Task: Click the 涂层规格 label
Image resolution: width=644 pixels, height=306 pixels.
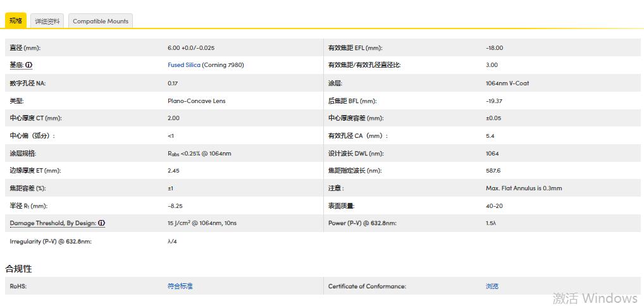Action: click(x=23, y=154)
